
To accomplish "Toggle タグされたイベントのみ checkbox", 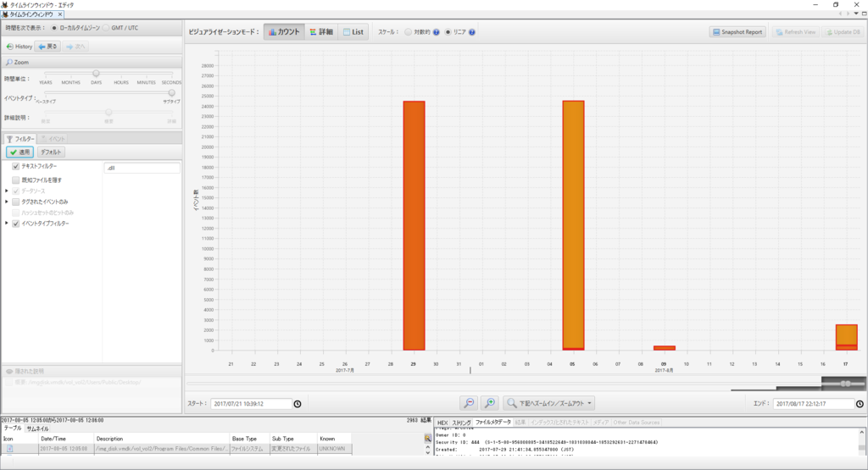I will (x=15, y=202).
